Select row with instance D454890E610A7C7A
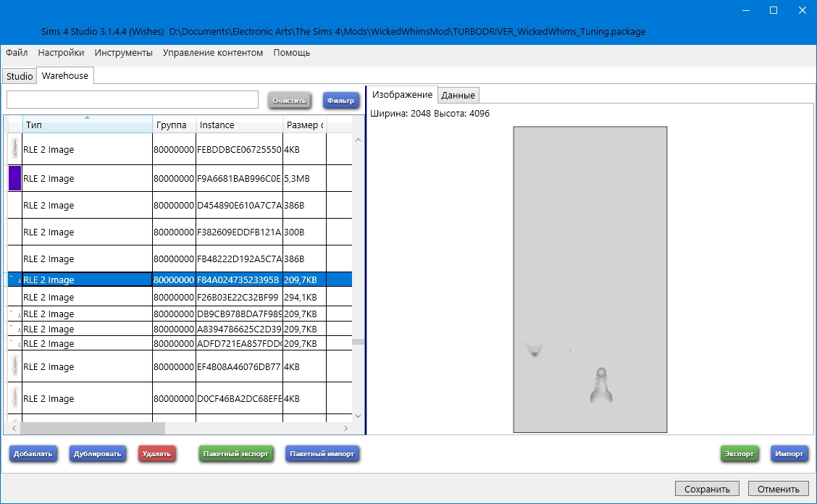 pos(180,206)
